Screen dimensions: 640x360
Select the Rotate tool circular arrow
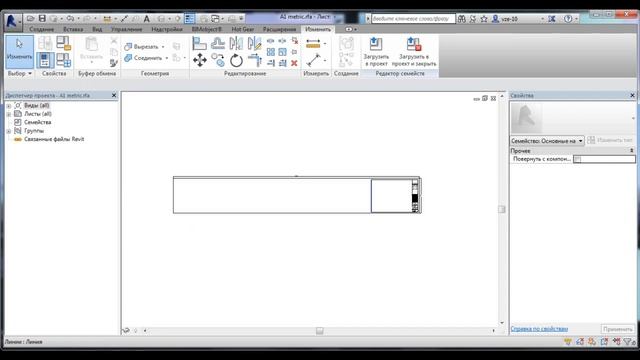[236, 60]
